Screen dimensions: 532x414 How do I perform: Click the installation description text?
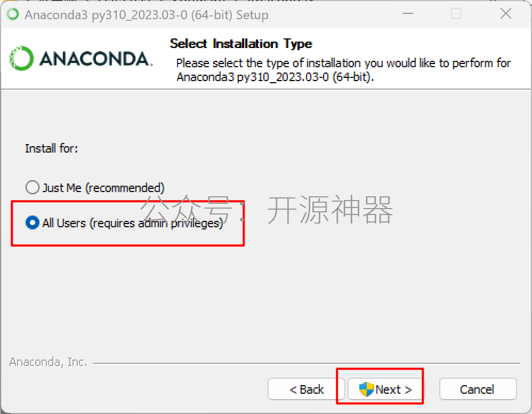click(x=343, y=70)
